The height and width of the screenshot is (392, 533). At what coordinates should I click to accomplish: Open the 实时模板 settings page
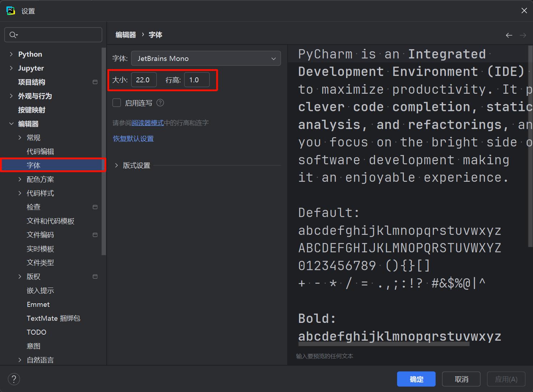pyautogui.click(x=40, y=249)
